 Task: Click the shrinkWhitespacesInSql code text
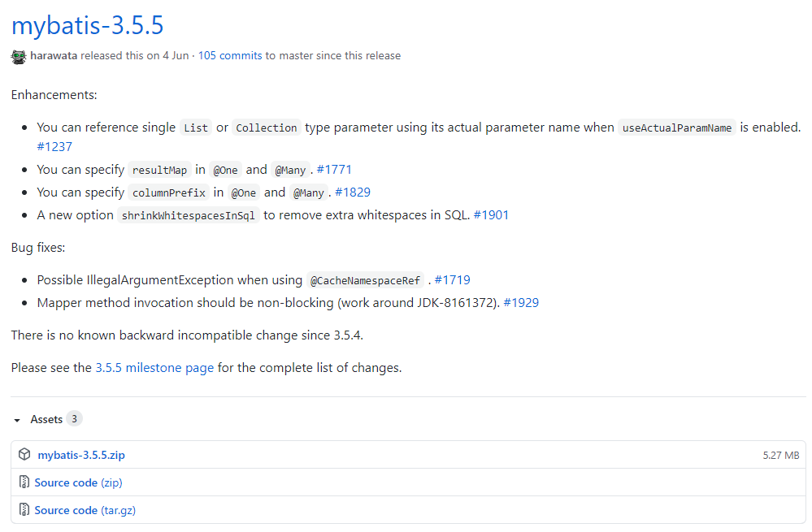(188, 215)
